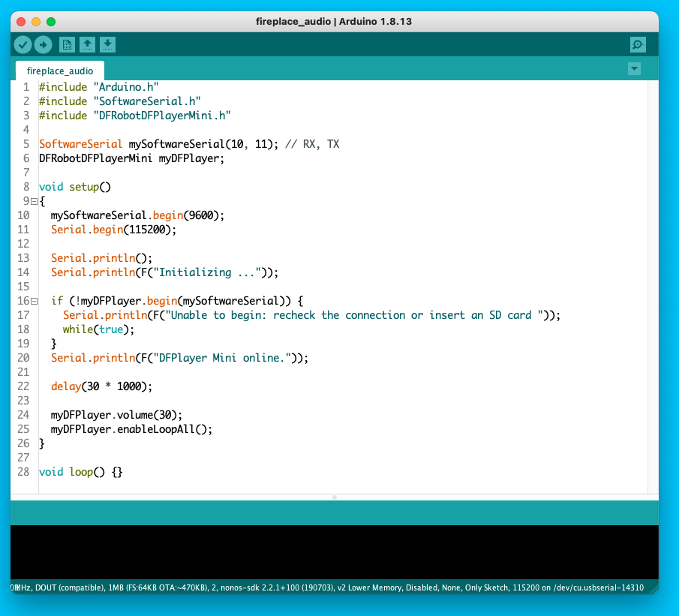Click 'DFRobotDFPlayerMini myDFPlayer;' line
This screenshot has height=616, width=679.
pos(131,158)
